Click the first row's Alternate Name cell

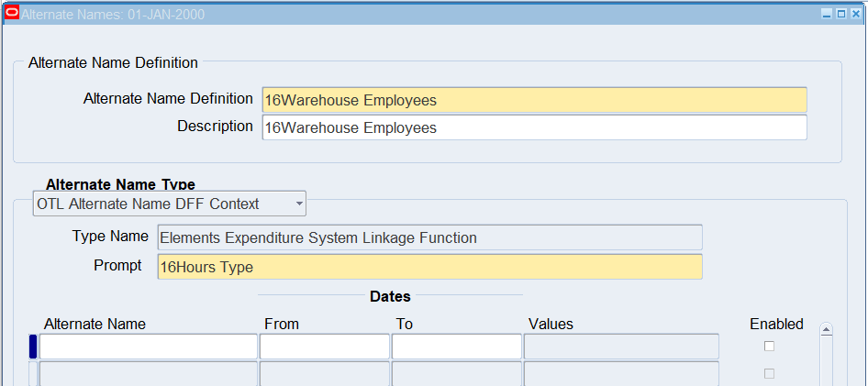(149, 347)
